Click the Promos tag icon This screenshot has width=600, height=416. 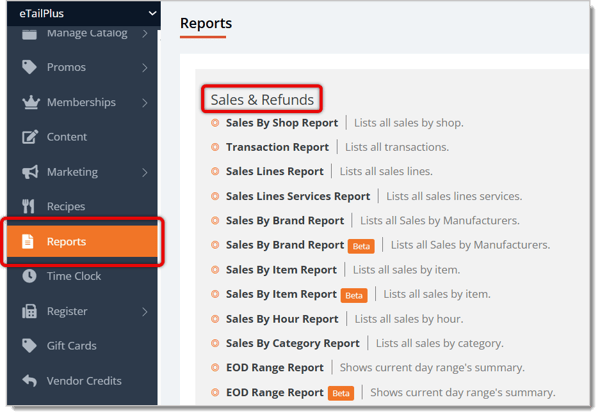29,67
